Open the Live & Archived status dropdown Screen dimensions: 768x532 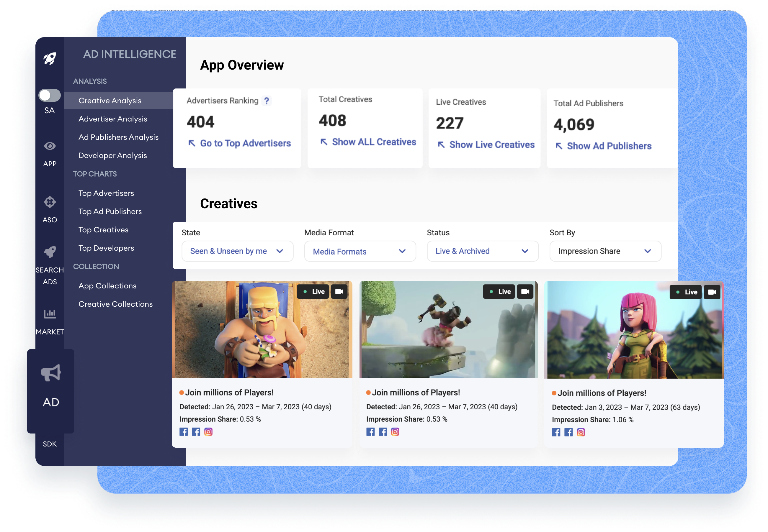point(483,251)
